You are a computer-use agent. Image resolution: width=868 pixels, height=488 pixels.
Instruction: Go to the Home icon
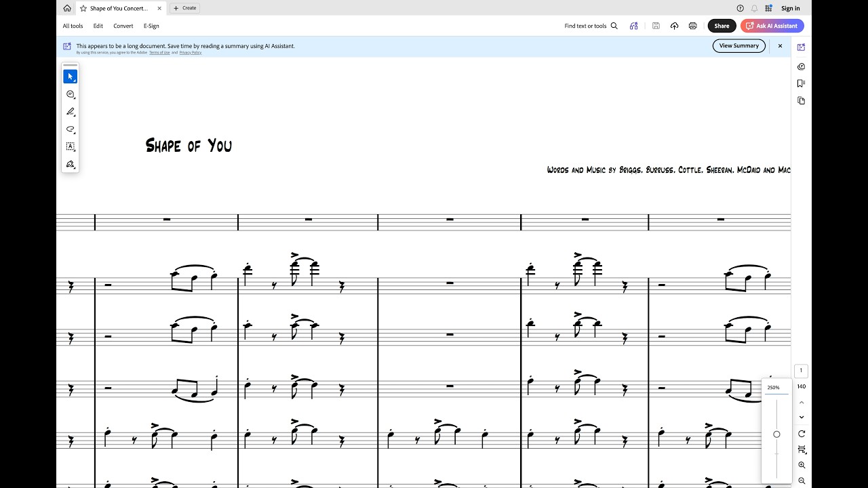coord(67,8)
